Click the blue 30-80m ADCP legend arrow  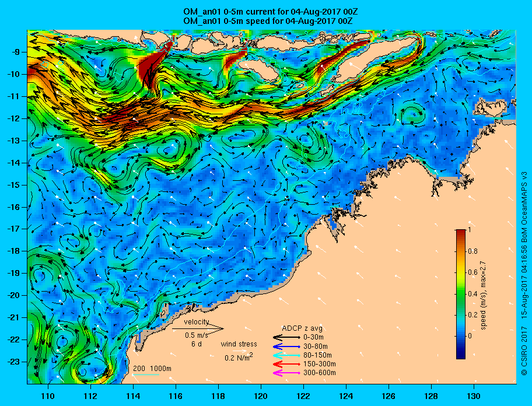click(286, 346)
